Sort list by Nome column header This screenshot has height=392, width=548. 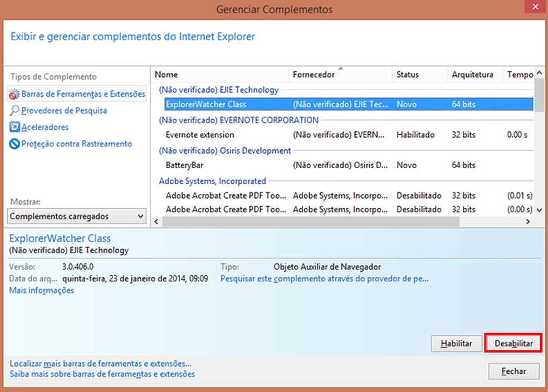(x=220, y=75)
